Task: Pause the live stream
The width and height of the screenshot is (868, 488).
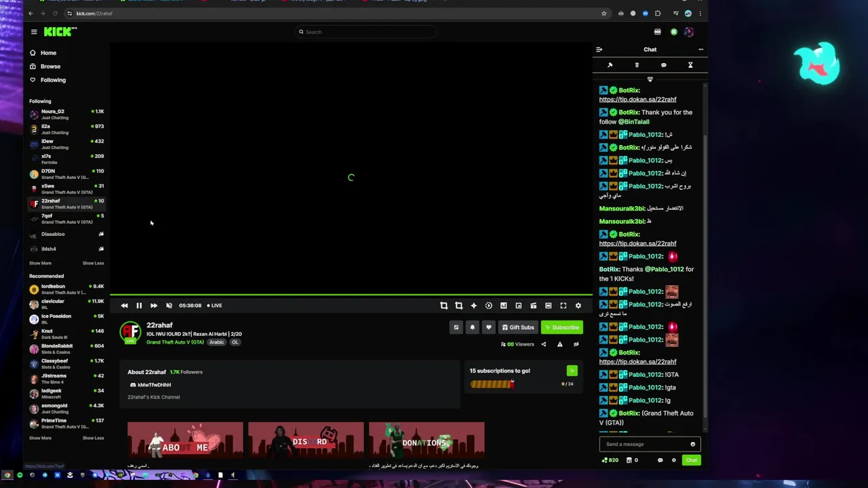Action: [x=139, y=306]
